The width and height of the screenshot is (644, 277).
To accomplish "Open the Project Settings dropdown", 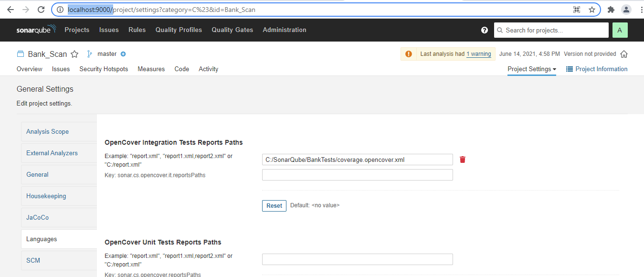I will point(531,69).
